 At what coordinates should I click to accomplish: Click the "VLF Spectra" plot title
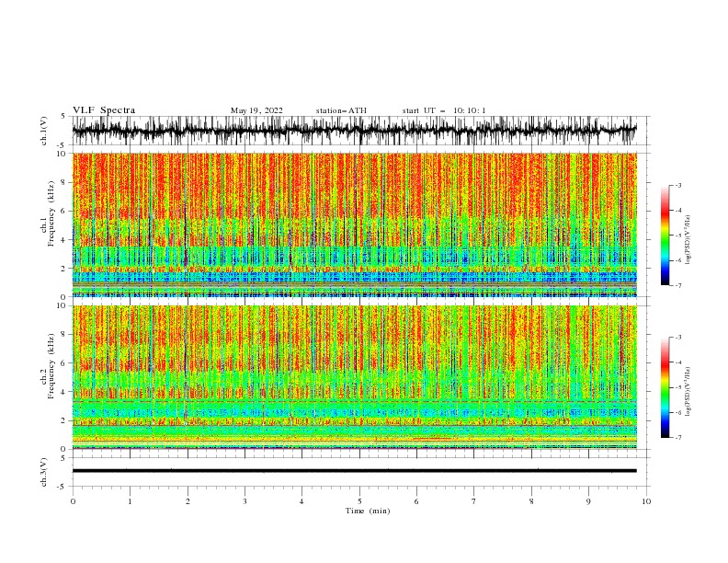[104, 110]
